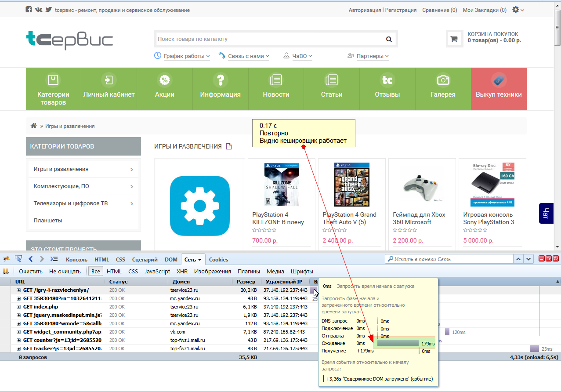
Task: Open the shopping cart icon
Action: [x=454, y=39]
